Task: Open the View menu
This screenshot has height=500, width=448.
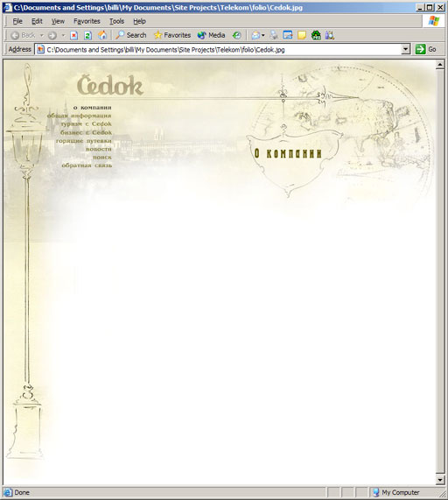Action: coord(58,21)
